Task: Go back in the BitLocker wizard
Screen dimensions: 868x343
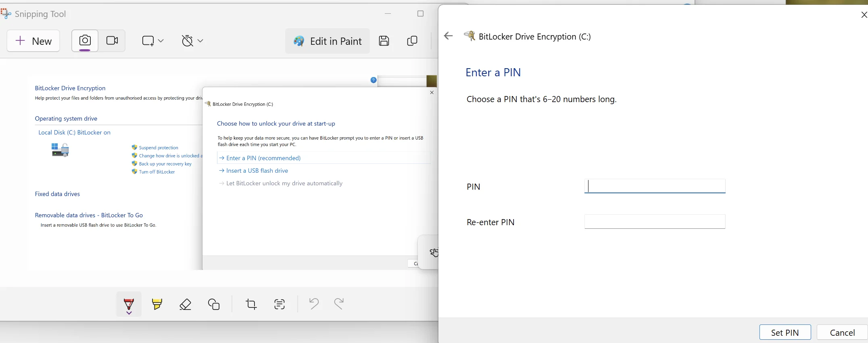Action: (448, 36)
